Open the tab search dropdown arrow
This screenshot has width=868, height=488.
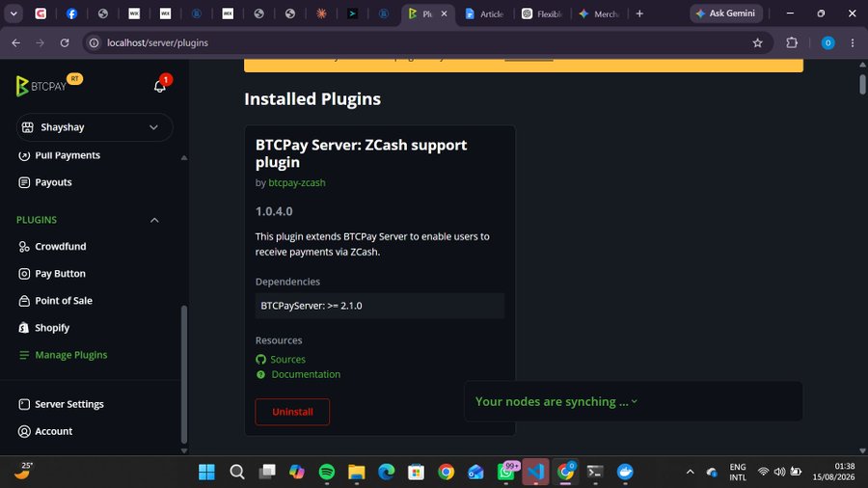coord(14,14)
